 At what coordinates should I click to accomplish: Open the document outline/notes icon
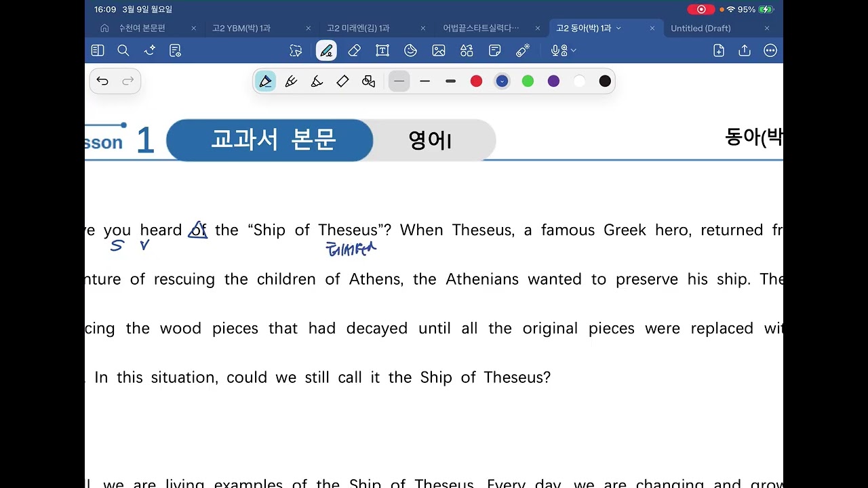click(x=175, y=50)
